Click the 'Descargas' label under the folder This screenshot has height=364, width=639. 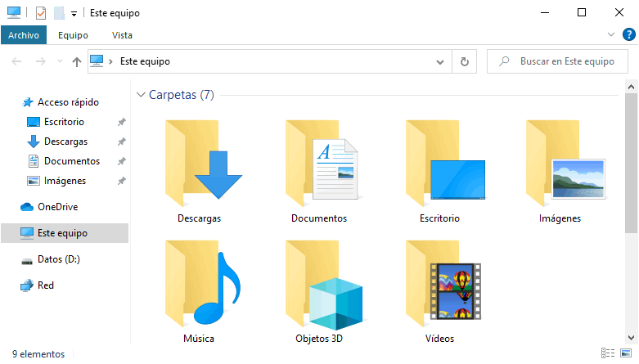tap(200, 218)
